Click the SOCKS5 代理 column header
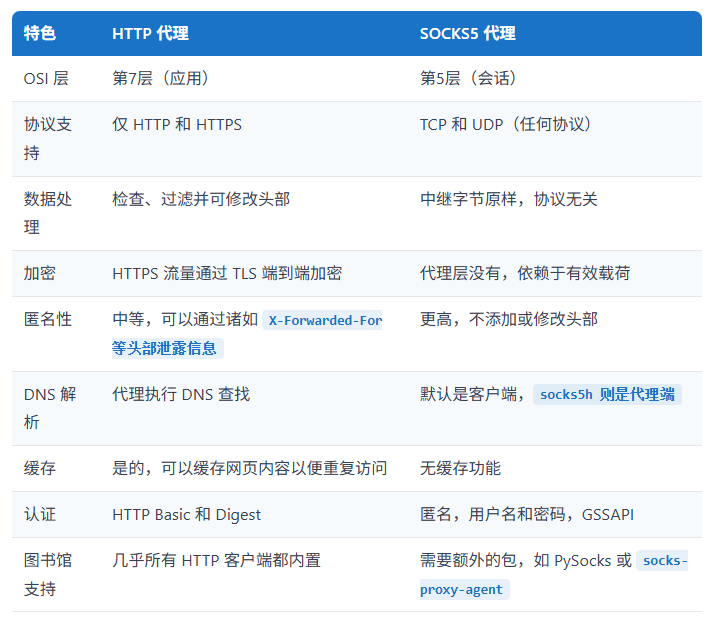The height and width of the screenshot is (621, 724). [467, 33]
